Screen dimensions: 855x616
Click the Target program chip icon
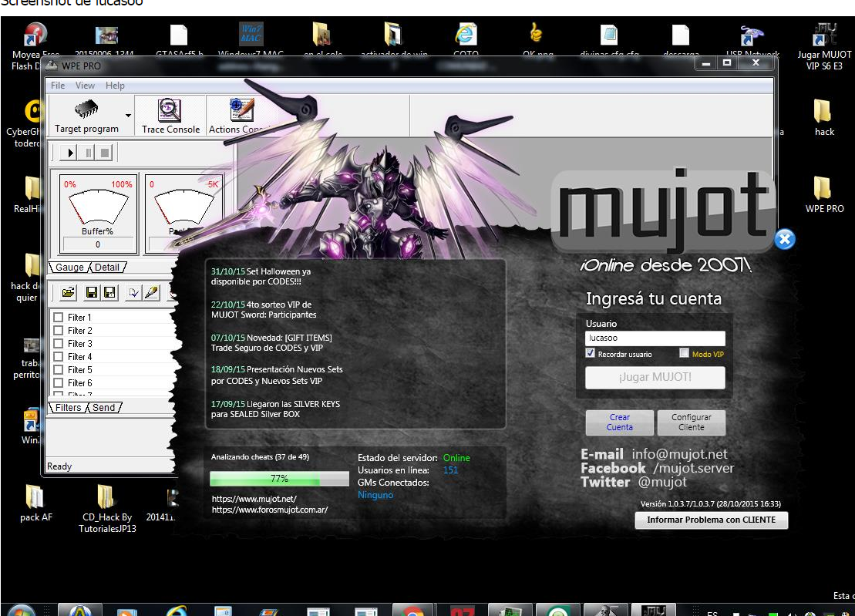point(86,111)
